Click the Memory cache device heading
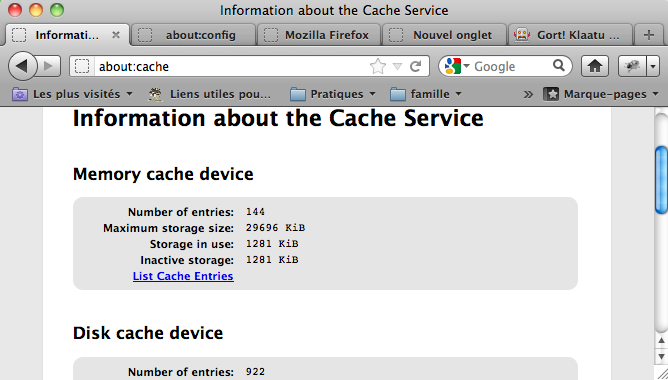The width and height of the screenshot is (668, 380). point(163,174)
